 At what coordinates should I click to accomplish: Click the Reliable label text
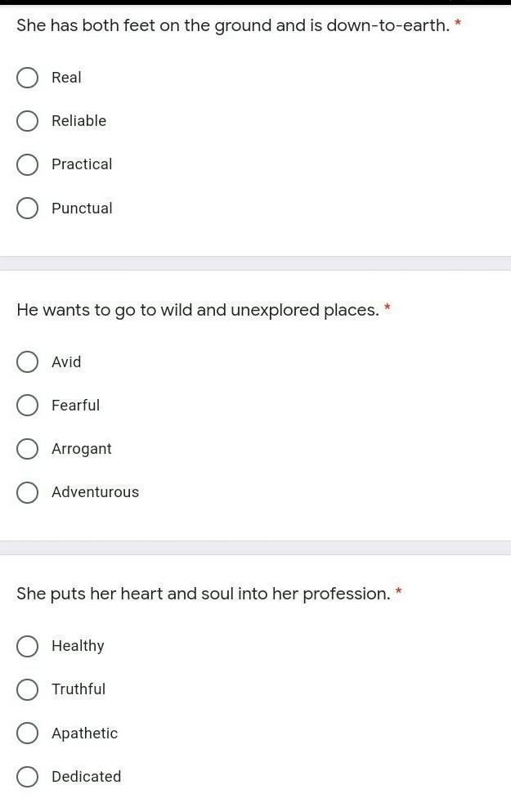tap(79, 121)
